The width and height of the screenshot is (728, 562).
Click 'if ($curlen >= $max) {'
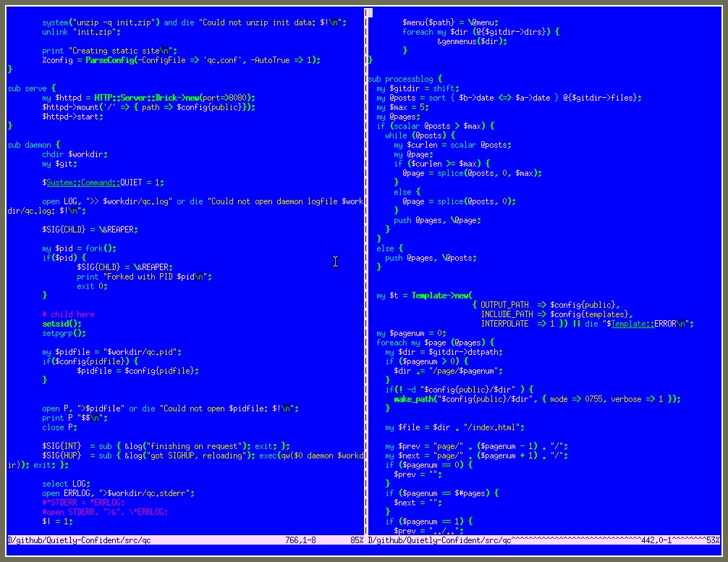[x=442, y=164]
